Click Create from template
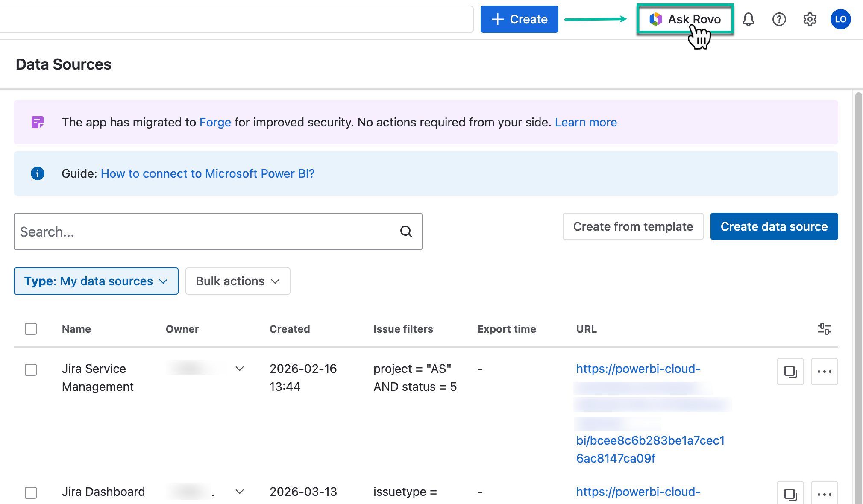Image resolution: width=863 pixels, height=504 pixels. tap(633, 226)
